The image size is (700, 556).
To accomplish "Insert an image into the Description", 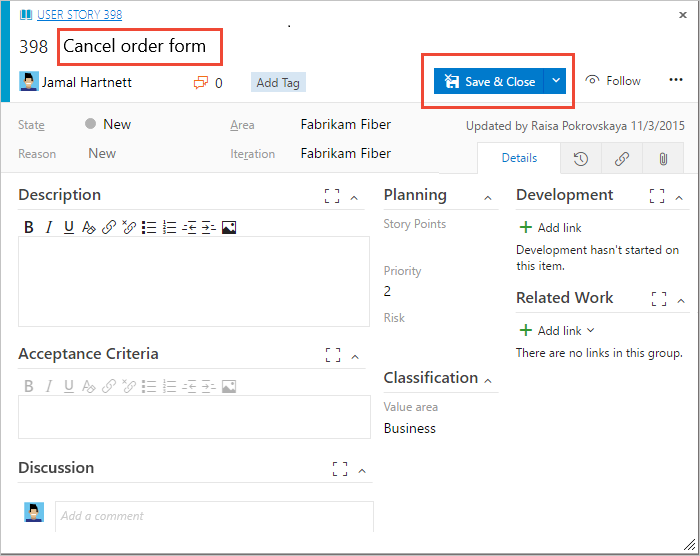I will 229,227.
